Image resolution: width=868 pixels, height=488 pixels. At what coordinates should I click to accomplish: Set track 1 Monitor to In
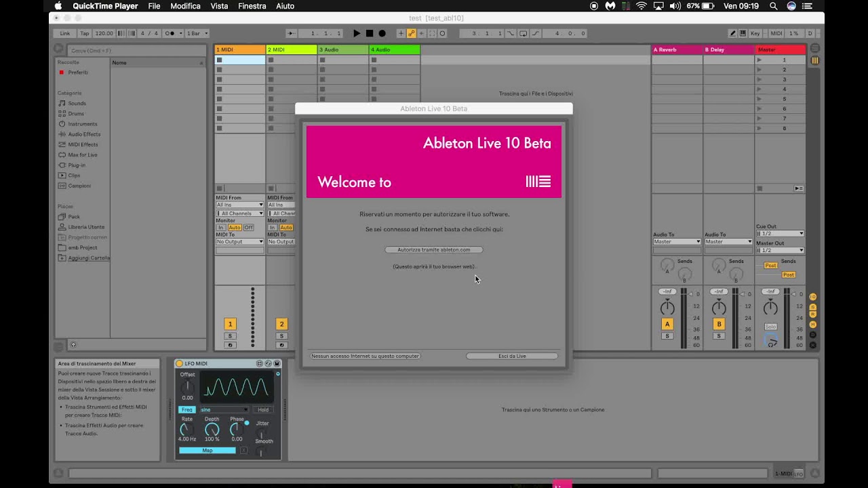click(220, 228)
